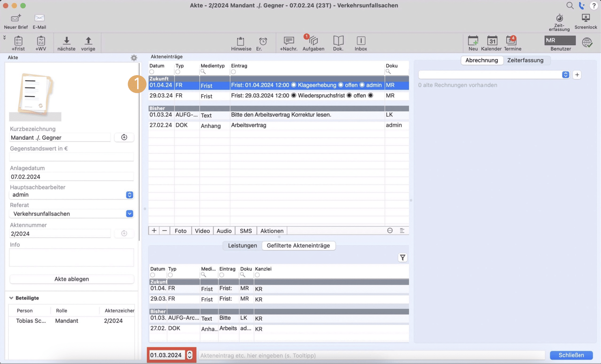Select the 29.03.24 Wiederspruchsfrist row
The height and width of the screenshot is (364, 601).
pyautogui.click(x=279, y=96)
